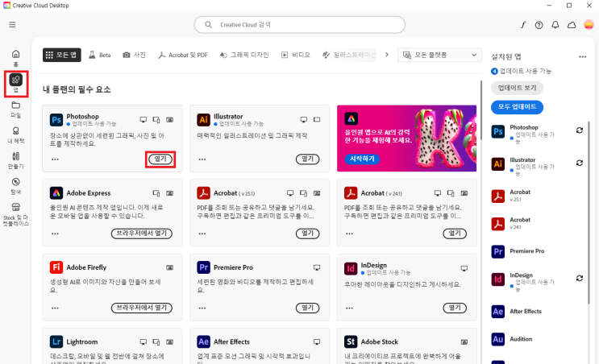Open Stock 및 마켓플레이스 sidebar icon
599x364 pixels.
coord(15,215)
